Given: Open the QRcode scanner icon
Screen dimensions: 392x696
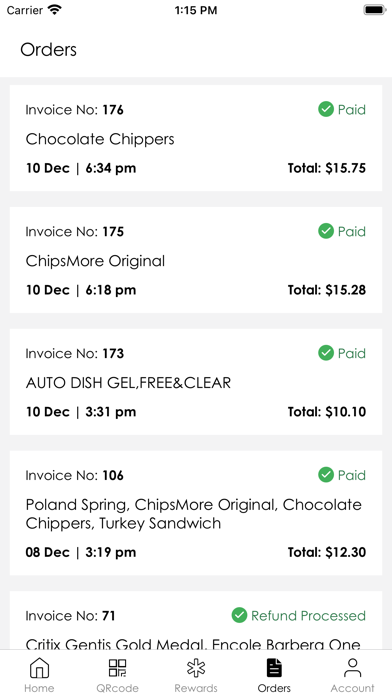Looking at the screenshot, I should tap(118, 668).
